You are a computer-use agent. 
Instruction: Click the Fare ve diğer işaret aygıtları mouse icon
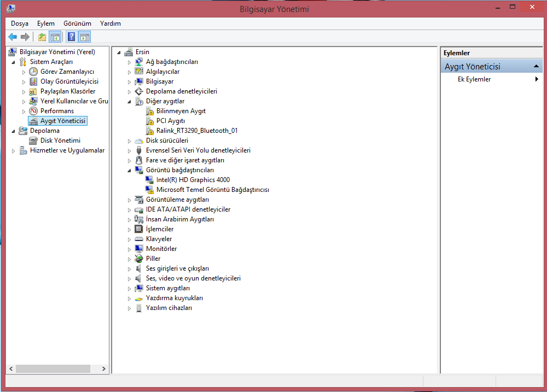coord(139,160)
